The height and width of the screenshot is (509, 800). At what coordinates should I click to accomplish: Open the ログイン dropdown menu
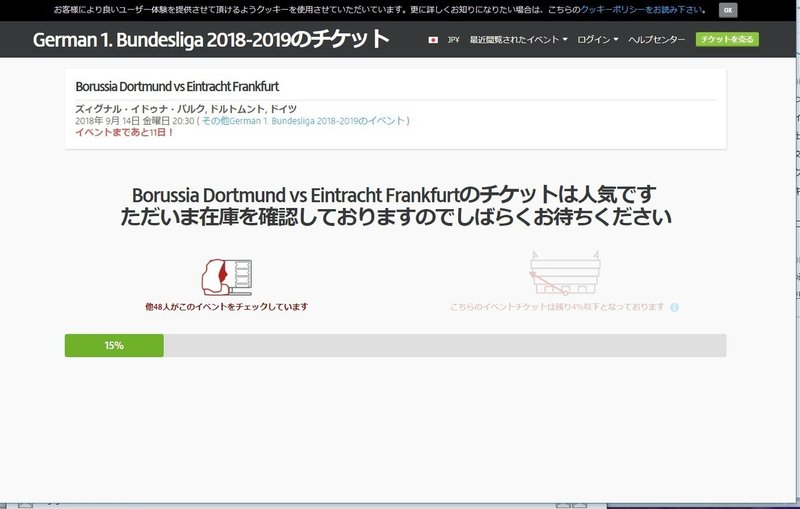click(597, 40)
